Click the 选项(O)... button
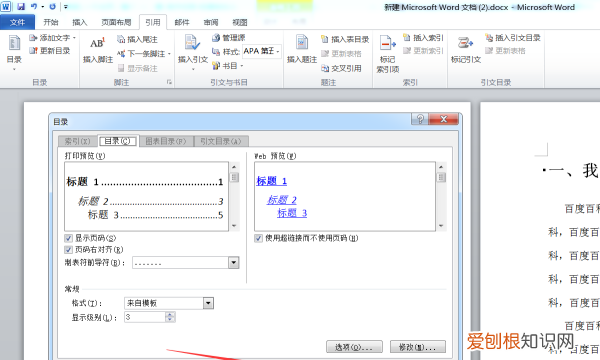600x360 pixels. click(x=354, y=347)
